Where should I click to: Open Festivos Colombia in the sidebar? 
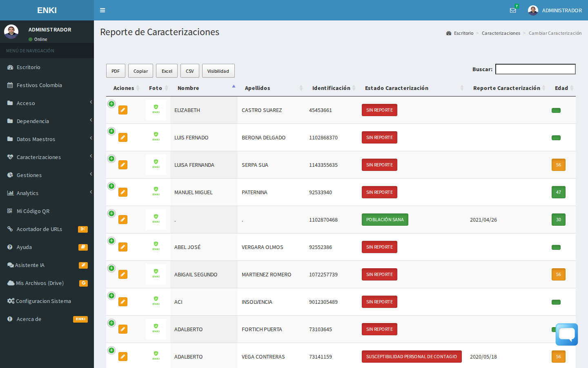point(47,85)
